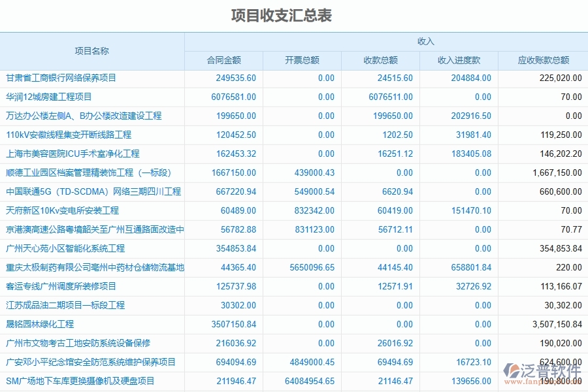This screenshot has width=588, height=392.
Task: Select the 项目名称 header cell
Action: pyautogui.click(x=92, y=49)
